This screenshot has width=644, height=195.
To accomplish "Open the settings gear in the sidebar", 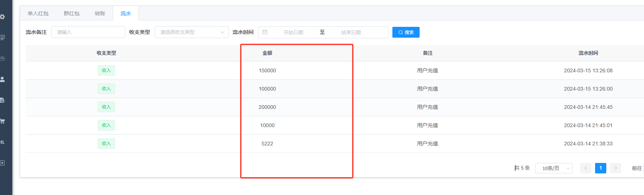I will tap(3, 17).
